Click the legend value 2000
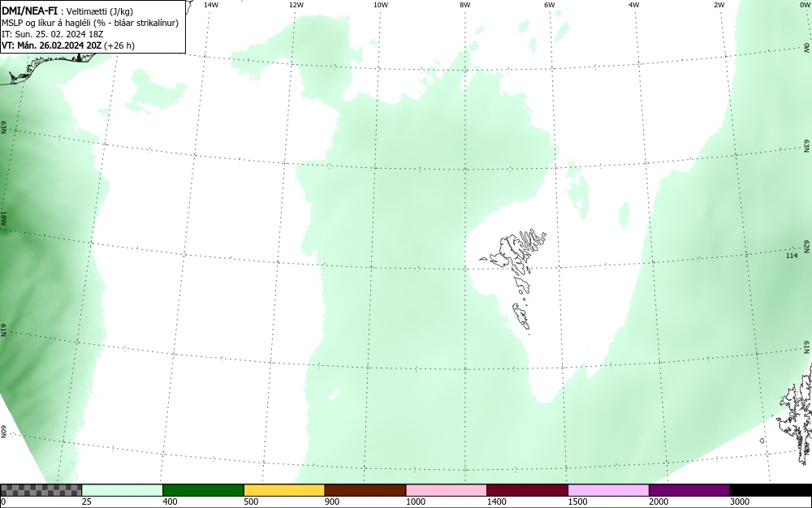 (x=659, y=502)
